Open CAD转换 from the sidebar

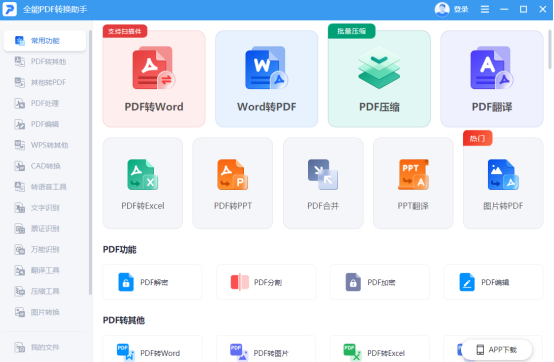45,166
